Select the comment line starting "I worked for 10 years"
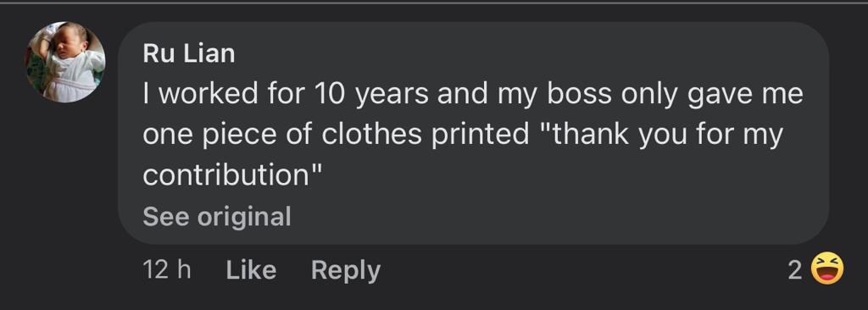868x310 pixels. 473,94
